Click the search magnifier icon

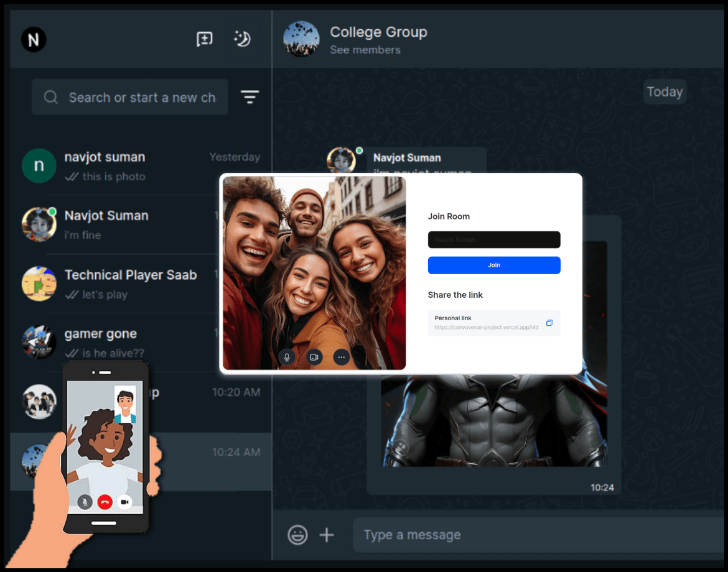(x=51, y=98)
